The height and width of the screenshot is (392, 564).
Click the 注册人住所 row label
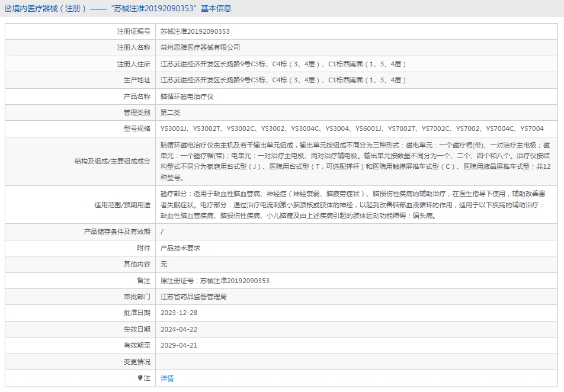(133, 64)
